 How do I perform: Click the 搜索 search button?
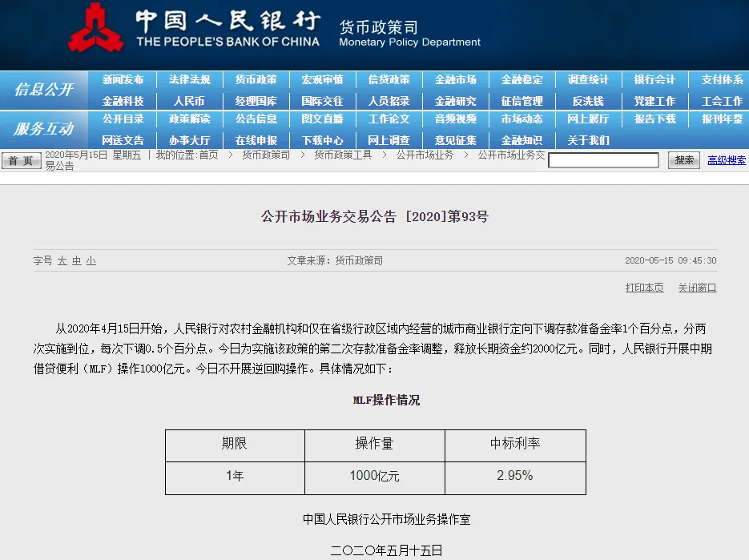coord(684,160)
